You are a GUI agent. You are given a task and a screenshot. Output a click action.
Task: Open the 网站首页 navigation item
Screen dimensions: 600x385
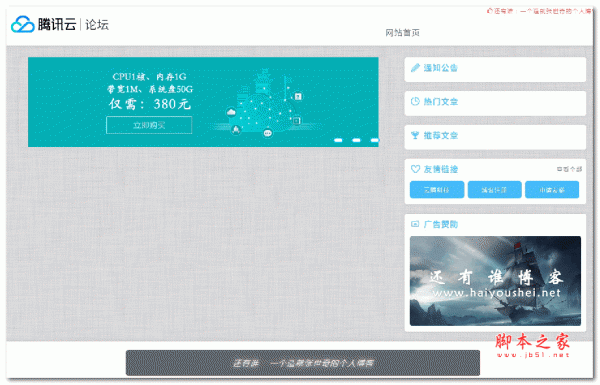402,33
